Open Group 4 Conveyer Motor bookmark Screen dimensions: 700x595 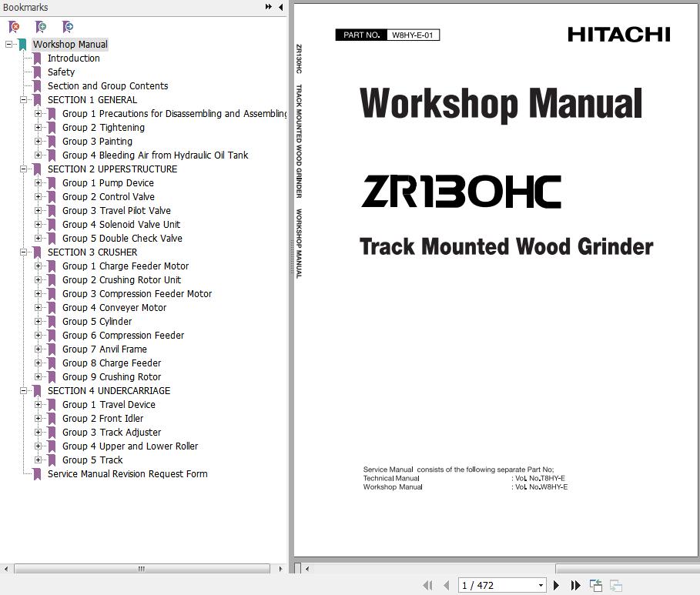114,307
